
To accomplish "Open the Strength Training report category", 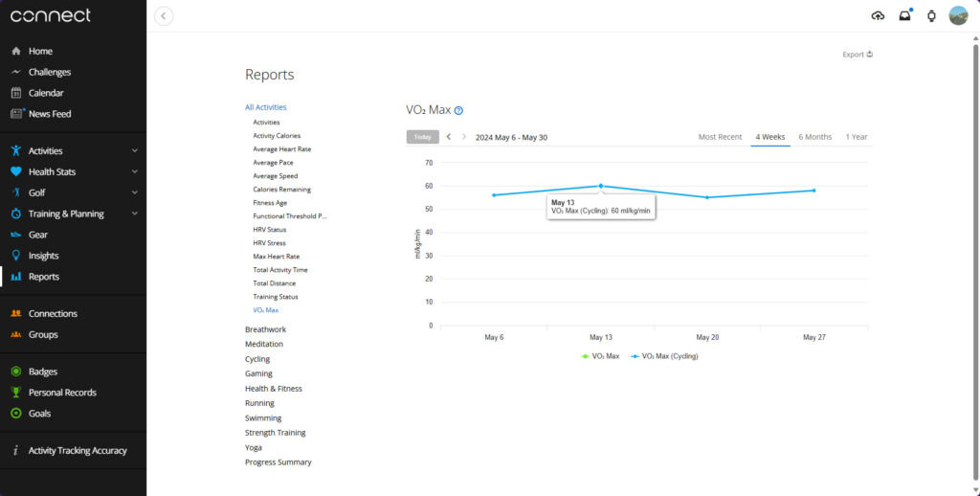I will (275, 433).
